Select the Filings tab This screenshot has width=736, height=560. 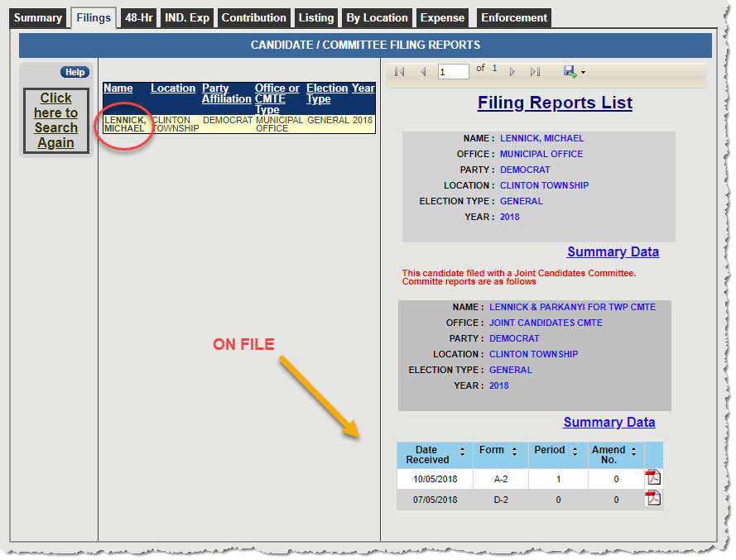tap(94, 18)
